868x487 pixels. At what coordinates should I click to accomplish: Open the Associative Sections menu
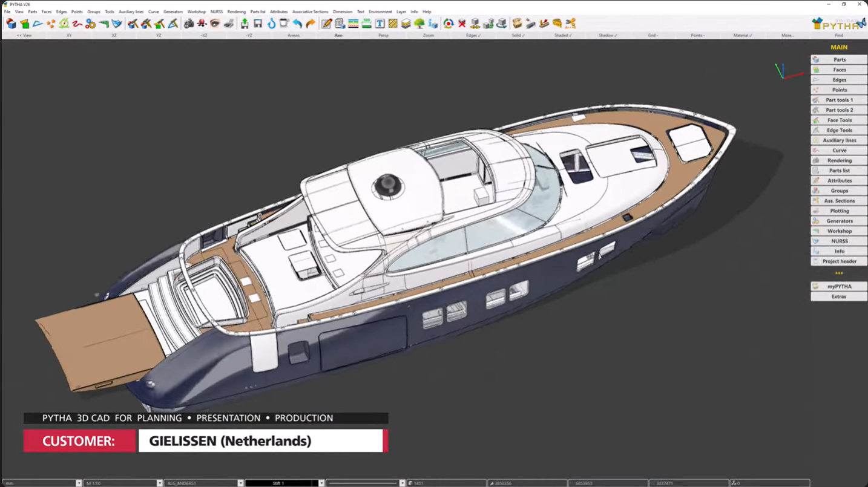pyautogui.click(x=310, y=11)
